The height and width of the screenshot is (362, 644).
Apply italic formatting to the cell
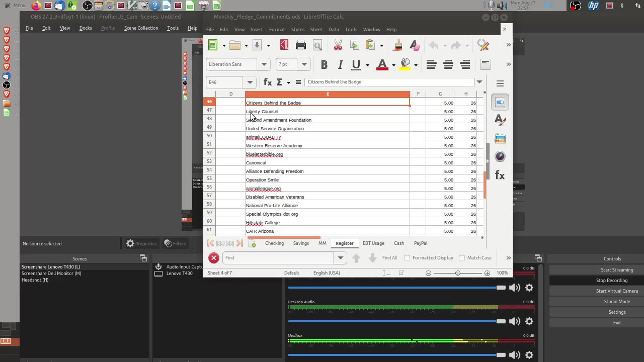tap(340, 64)
